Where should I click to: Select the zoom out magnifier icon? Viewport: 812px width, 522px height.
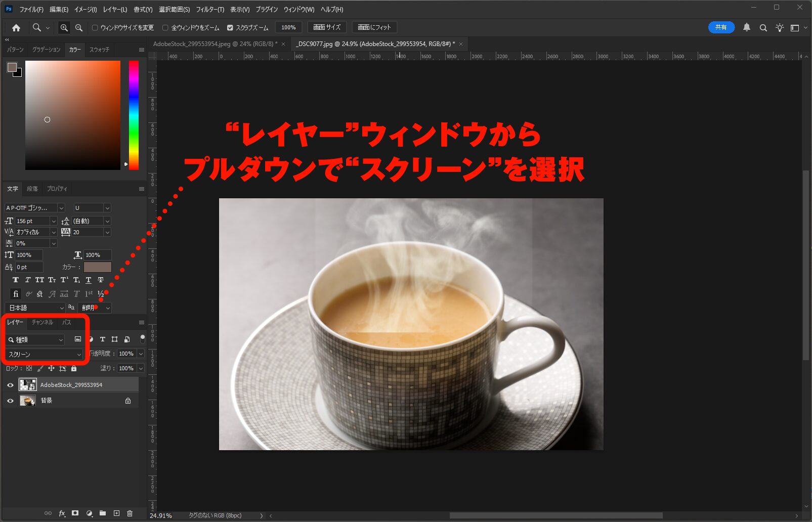(x=79, y=28)
